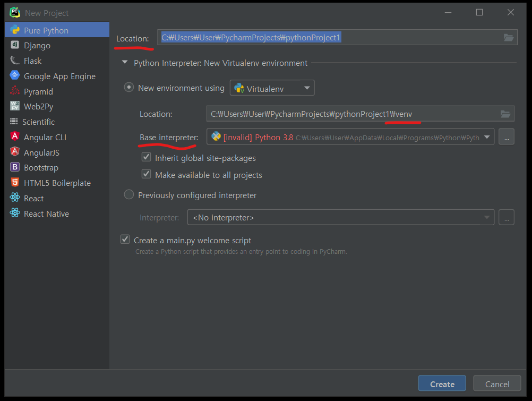Screen dimensions: 532x401
Task: Toggle Make available to all projects
Action: (x=146, y=174)
